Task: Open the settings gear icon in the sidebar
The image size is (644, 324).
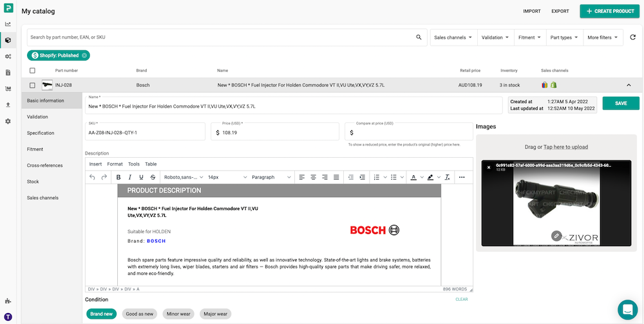Action: point(8,121)
